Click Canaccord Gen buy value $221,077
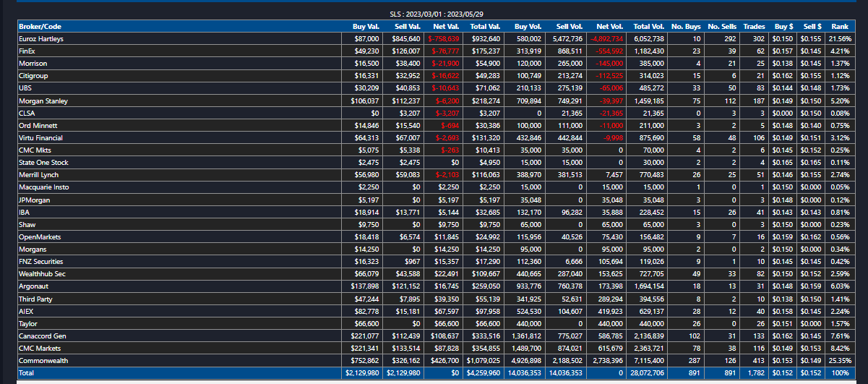Image resolution: width=868 pixels, height=384 pixels. pyautogui.click(x=364, y=336)
